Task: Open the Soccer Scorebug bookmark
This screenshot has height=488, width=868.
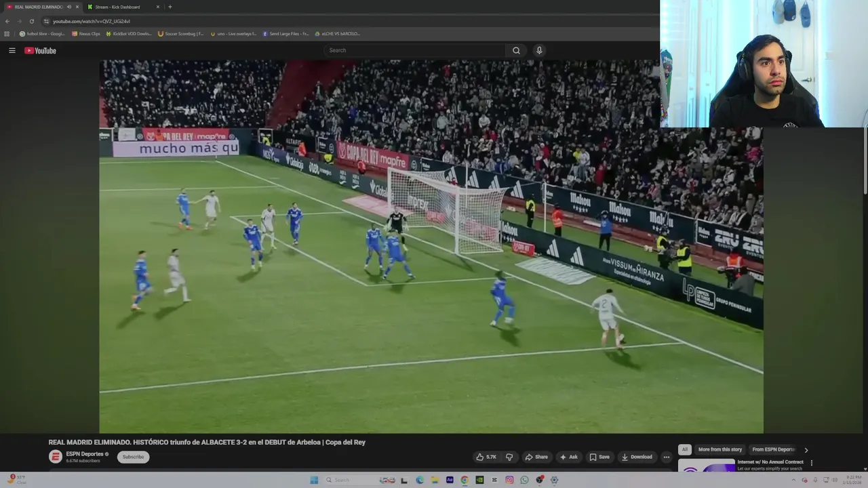Action: (x=181, y=34)
